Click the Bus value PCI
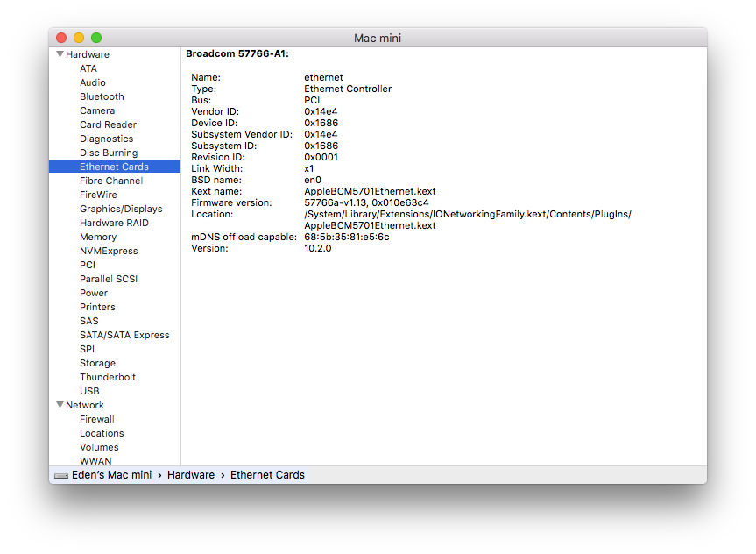 tap(312, 101)
